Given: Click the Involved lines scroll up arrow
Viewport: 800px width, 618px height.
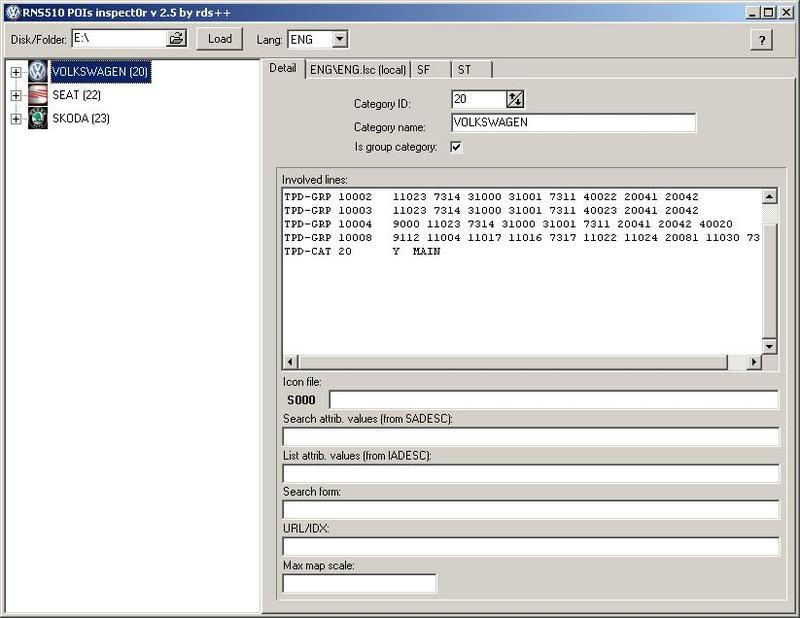Looking at the screenshot, I should coord(769,196).
